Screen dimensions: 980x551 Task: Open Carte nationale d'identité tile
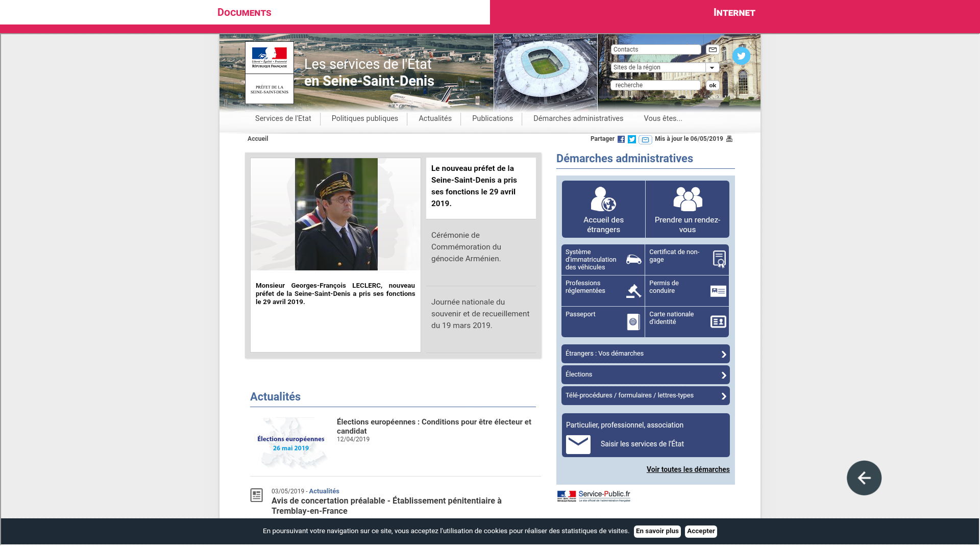pyautogui.click(x=687, y=322)
